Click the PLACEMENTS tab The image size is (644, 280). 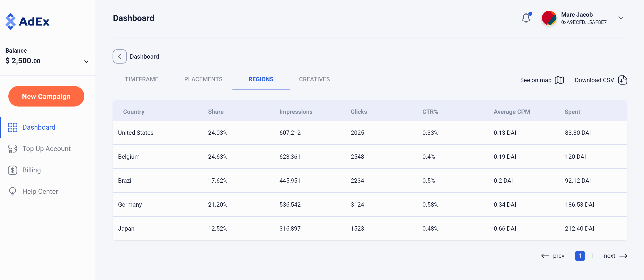pos(203,79)
